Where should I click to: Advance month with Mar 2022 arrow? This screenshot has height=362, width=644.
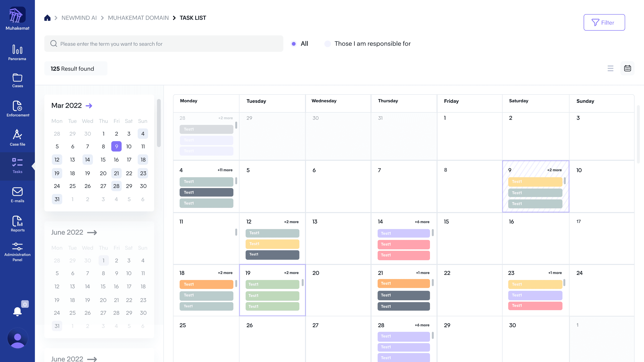tap(89, 105)
